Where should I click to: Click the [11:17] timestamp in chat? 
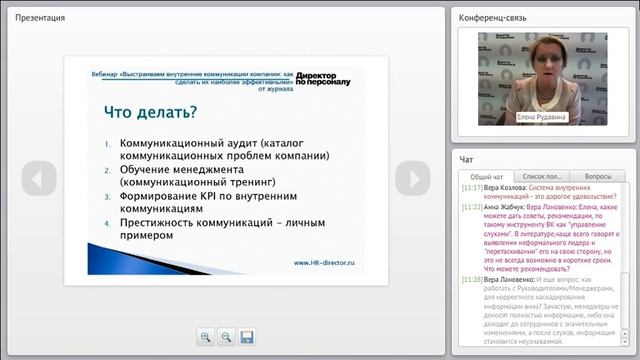pyautogui.click(x=472, y=188)
